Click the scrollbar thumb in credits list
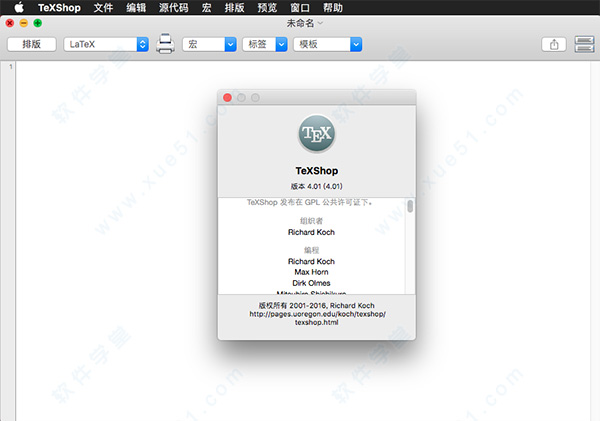This screenshot has height=421, width=600. point(410,206)
